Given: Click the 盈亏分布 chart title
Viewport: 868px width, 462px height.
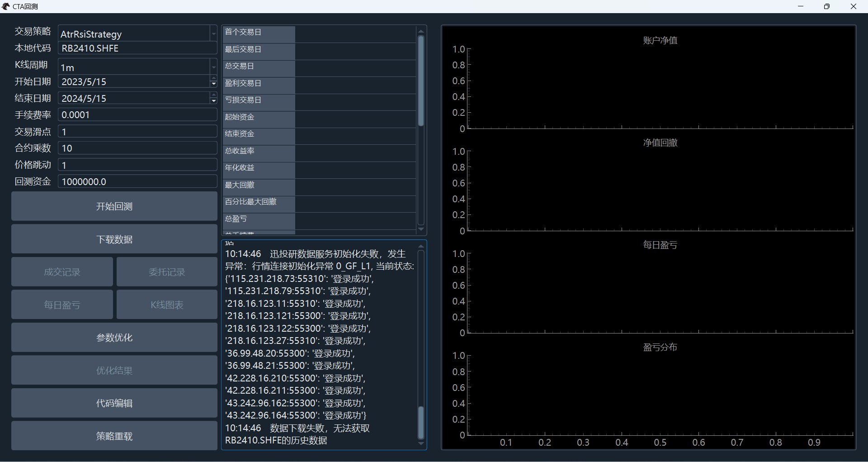Looking at the screenshot, I should pos(660,347).
